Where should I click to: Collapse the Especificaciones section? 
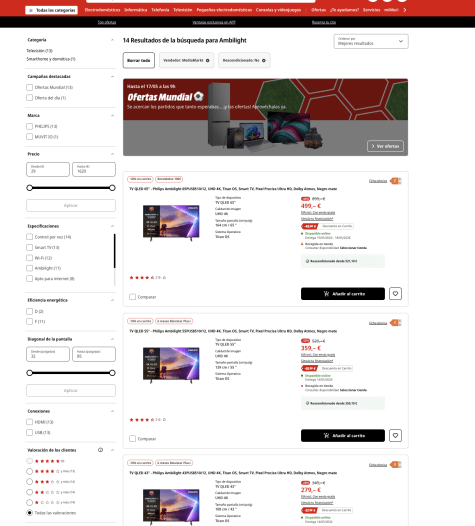(x=112, y=226)
